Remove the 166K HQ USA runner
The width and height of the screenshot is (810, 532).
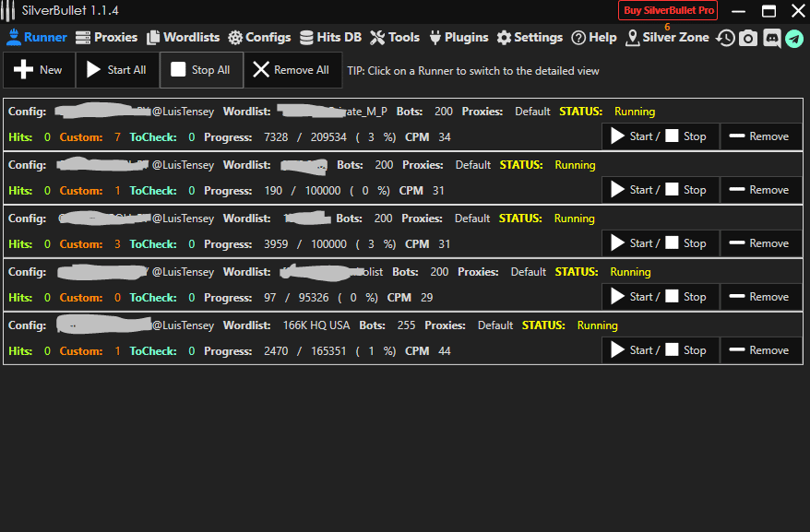tap(761, 350)
